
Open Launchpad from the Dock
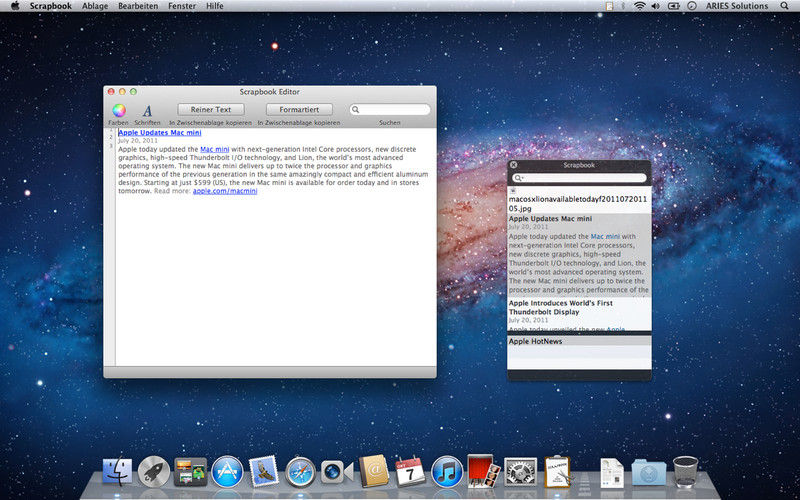154,471
